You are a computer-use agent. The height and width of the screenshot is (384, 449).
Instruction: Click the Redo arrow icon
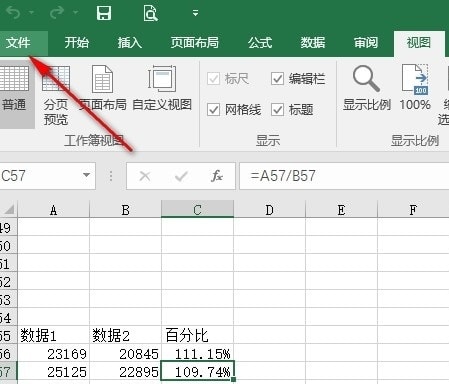(57, 13)
